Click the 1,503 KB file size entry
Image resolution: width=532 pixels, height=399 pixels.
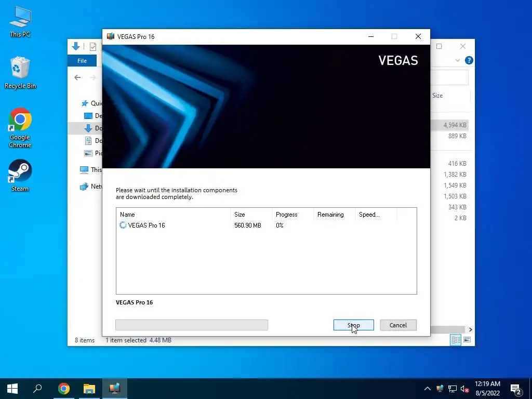[x=455, y=196]
